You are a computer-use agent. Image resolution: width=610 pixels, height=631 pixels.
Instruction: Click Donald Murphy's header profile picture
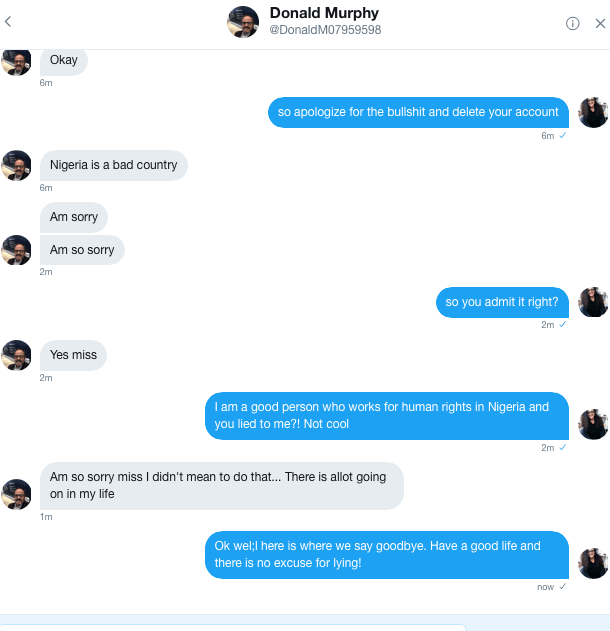[243, 22]
